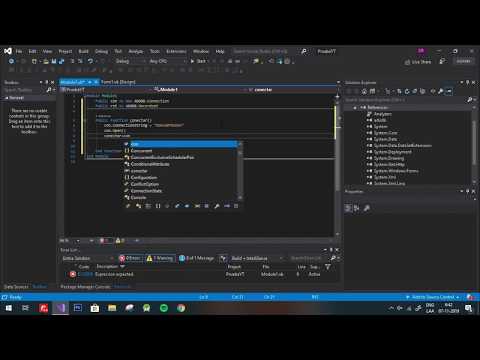This screenshot has width=480, height=360.
Task: Open the Edit menu
Action: [32, 51]
